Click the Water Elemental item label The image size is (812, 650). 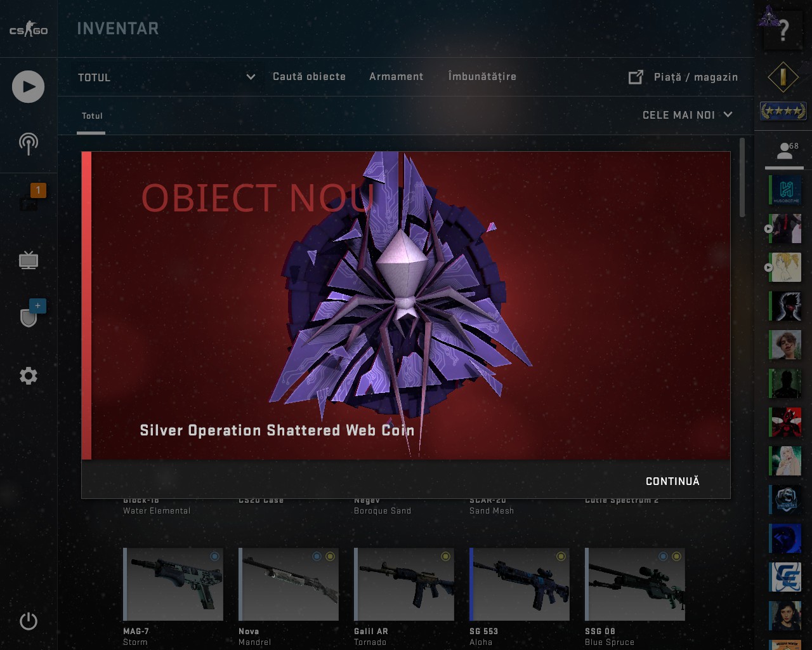(157, 510)
